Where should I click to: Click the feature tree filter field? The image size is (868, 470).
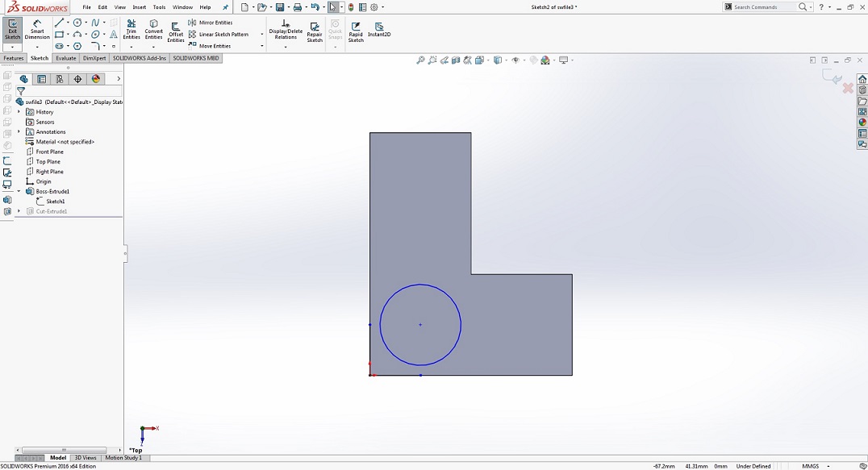(69, 90)
